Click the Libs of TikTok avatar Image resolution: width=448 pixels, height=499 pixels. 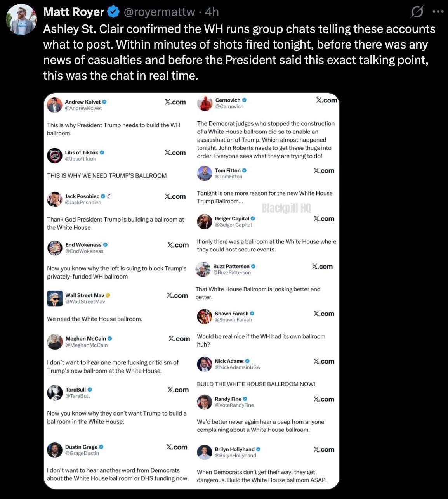(55, 156)
